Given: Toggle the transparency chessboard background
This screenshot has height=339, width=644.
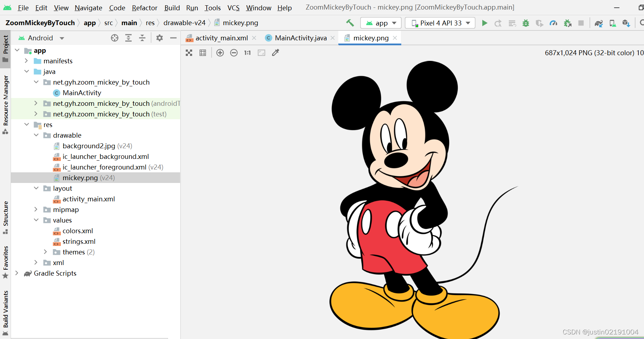Looking at the screenshot, I should click(189, 53).
